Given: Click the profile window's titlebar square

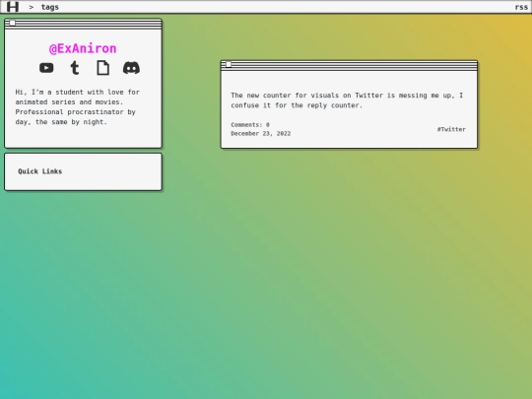Looking at the screenshot, I should coord(12,23).
